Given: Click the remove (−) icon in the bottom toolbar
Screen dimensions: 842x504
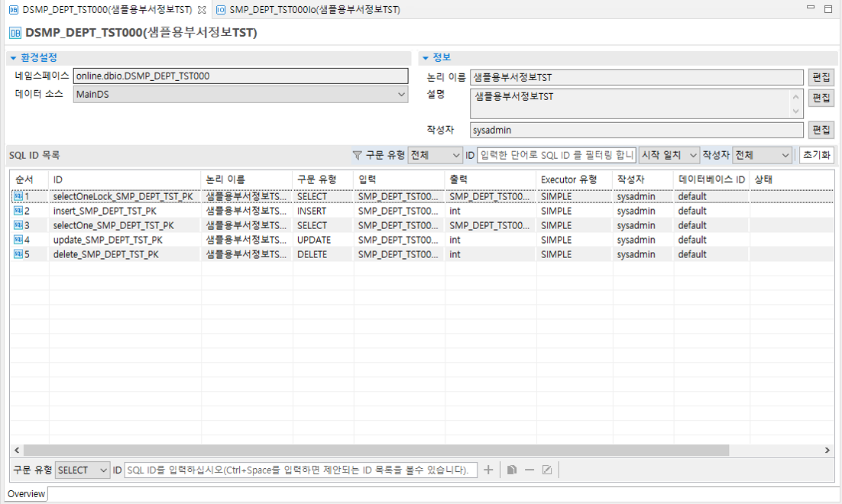Looking at the screenshot, I should 529,470.
